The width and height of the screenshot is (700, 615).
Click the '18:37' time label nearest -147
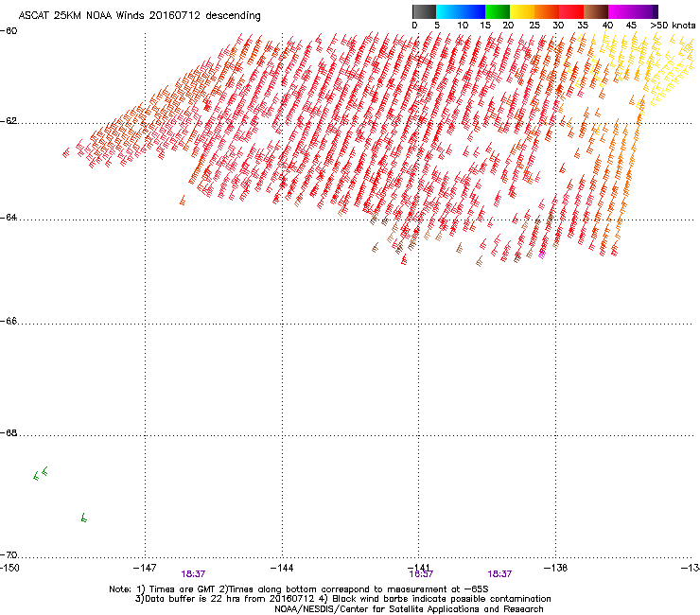click(x=193, y=574)
